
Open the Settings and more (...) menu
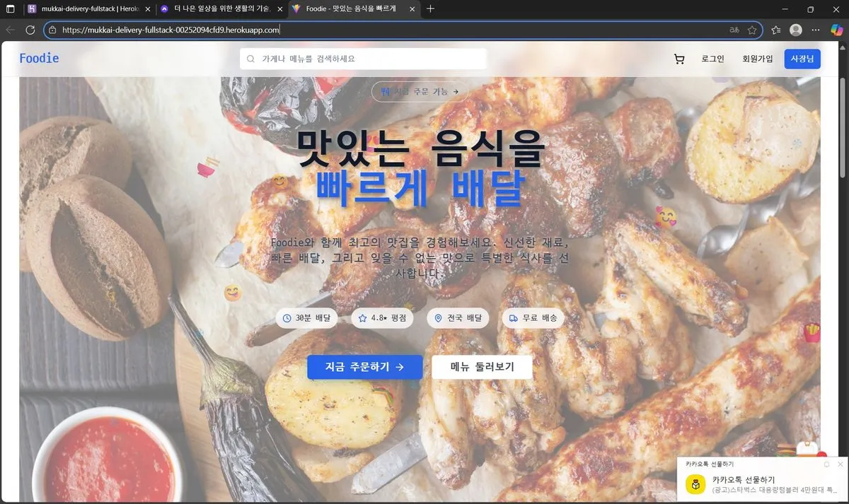click(x=816, y=30)
